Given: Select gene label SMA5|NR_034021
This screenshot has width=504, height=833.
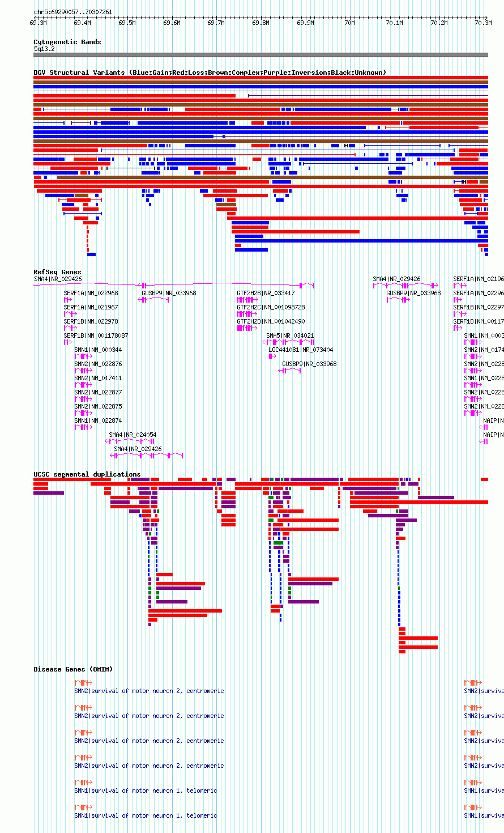Looking at the screenshot, I should pyautogui.click(x=290, y=335).
